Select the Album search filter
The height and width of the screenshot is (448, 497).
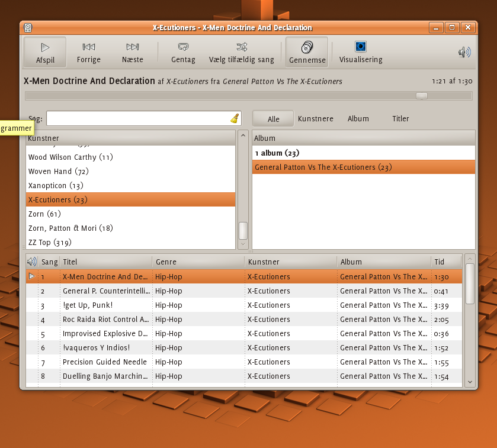click(x=358, y=119)
